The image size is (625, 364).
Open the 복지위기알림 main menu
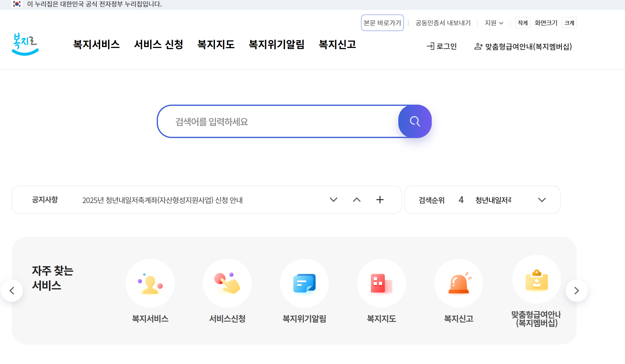(277, 45)
